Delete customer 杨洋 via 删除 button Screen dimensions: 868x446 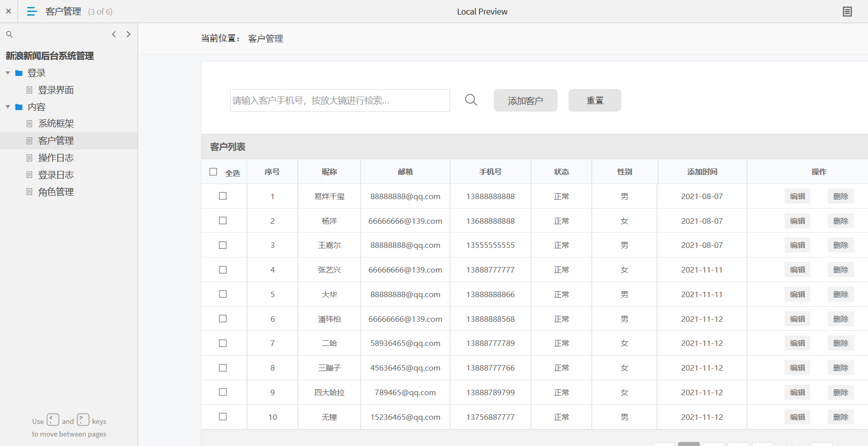(840, 221)
